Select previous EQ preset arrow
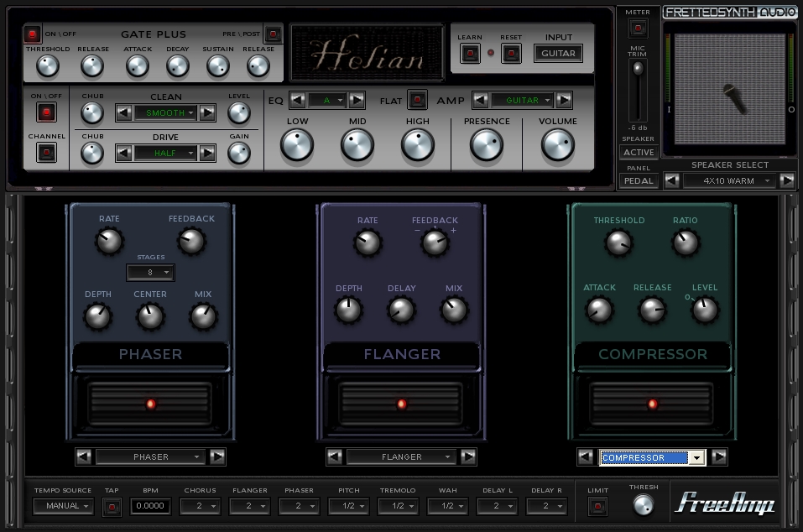803x532 pixels. tap(298, 100)
